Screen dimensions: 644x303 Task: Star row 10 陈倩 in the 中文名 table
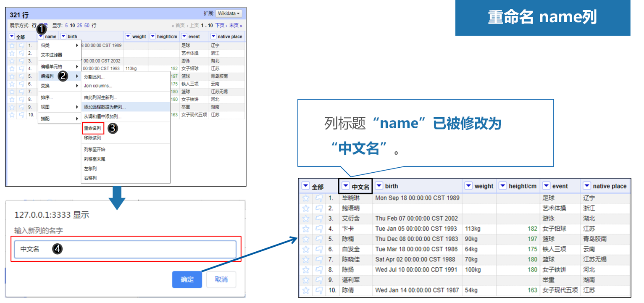(306, 290)
